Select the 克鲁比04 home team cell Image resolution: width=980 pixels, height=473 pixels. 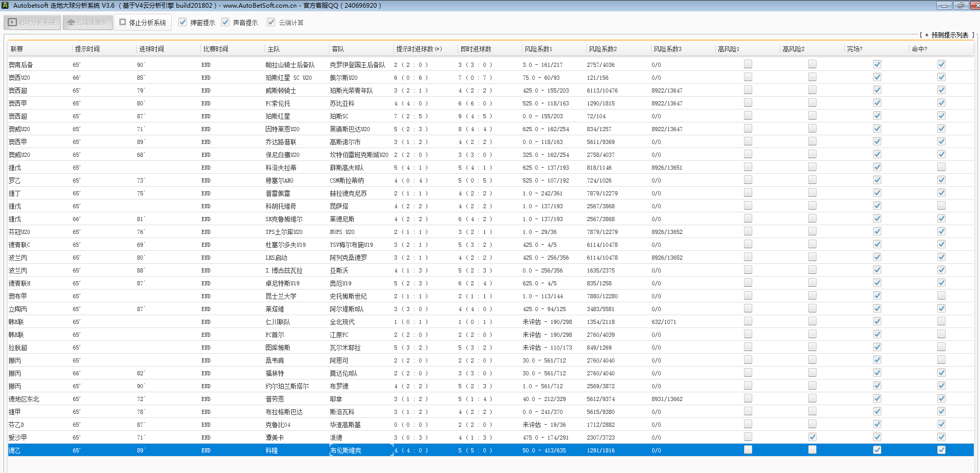[x=278, y=425]
